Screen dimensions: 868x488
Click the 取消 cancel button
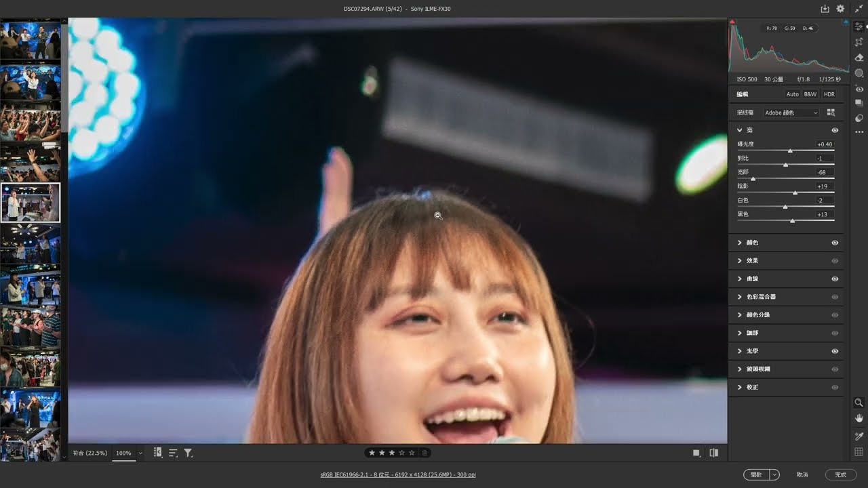pos(802,474)
